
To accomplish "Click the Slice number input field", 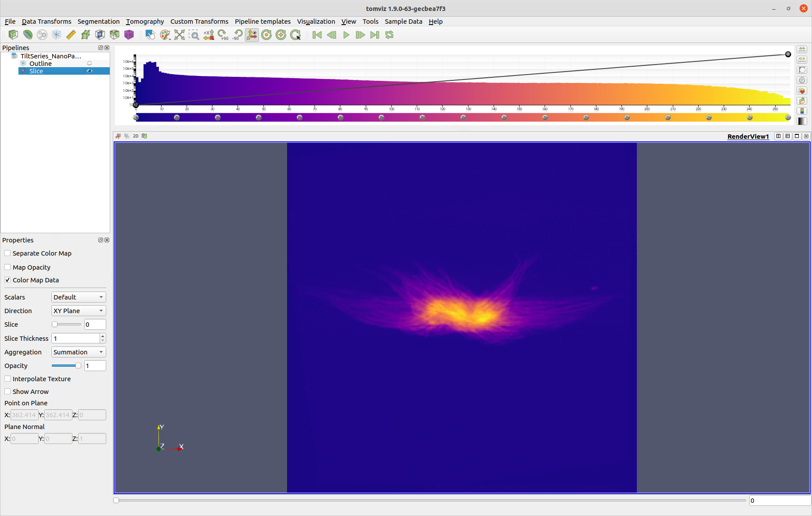I will [x=95, y=325].
